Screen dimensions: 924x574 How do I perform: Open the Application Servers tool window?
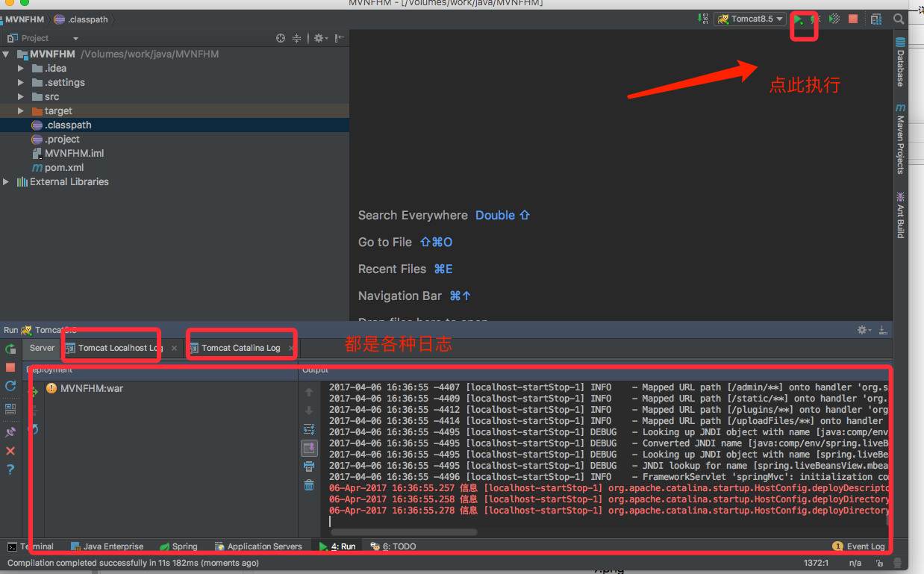(x=258, y=546)
